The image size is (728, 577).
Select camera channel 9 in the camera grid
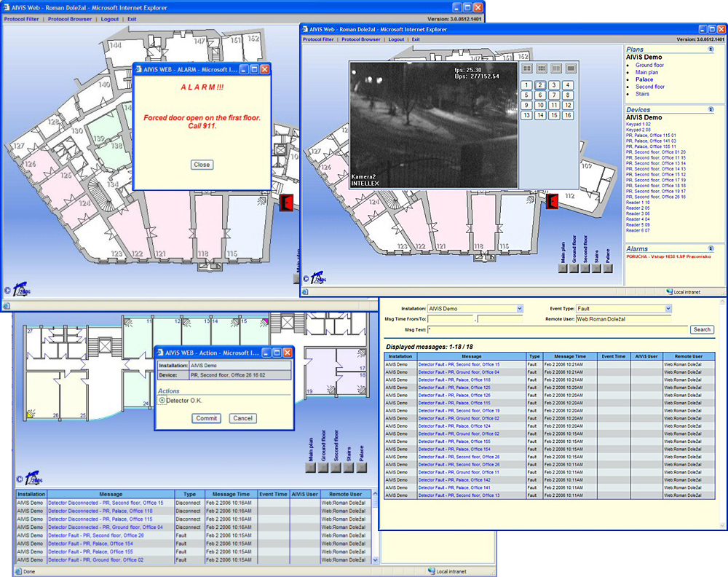click(x=527, y=105)
